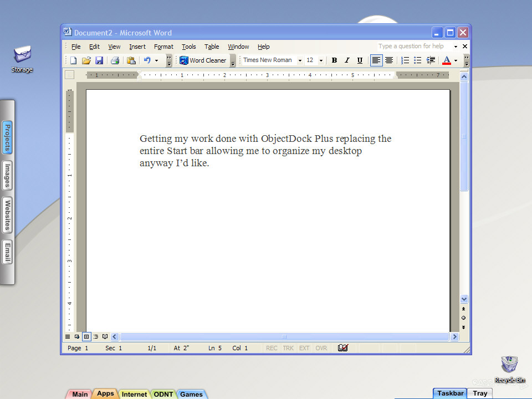Viewport: 532px width, 399px height.
Task: Click the Next Page double-arrow button
Action: point(463,328)
